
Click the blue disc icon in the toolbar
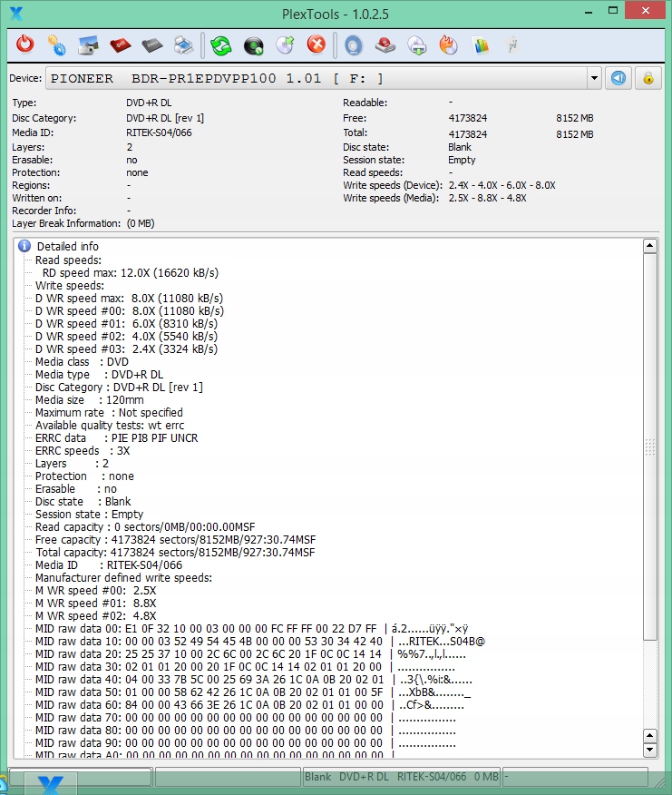click(x=353, y=44)
